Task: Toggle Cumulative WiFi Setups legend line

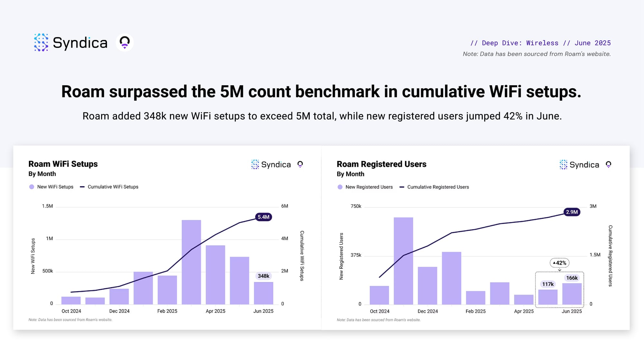Action: coord(109,187)
